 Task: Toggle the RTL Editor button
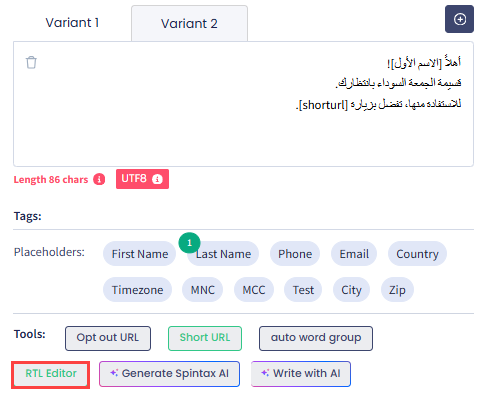click(51, 373)
